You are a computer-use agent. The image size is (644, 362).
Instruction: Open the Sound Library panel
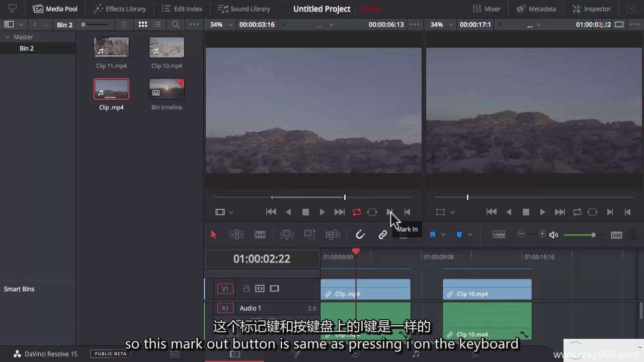(244, 9)
